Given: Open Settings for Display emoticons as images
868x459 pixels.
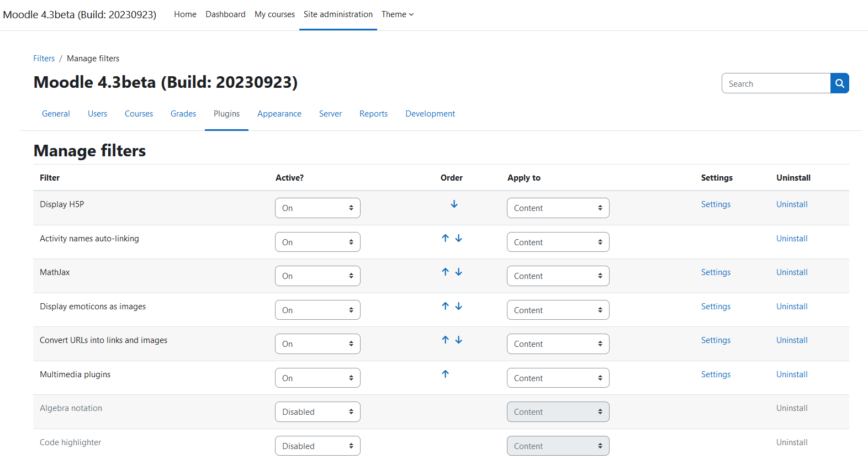Looking at the screenshot, I should [x=716, y=307].
